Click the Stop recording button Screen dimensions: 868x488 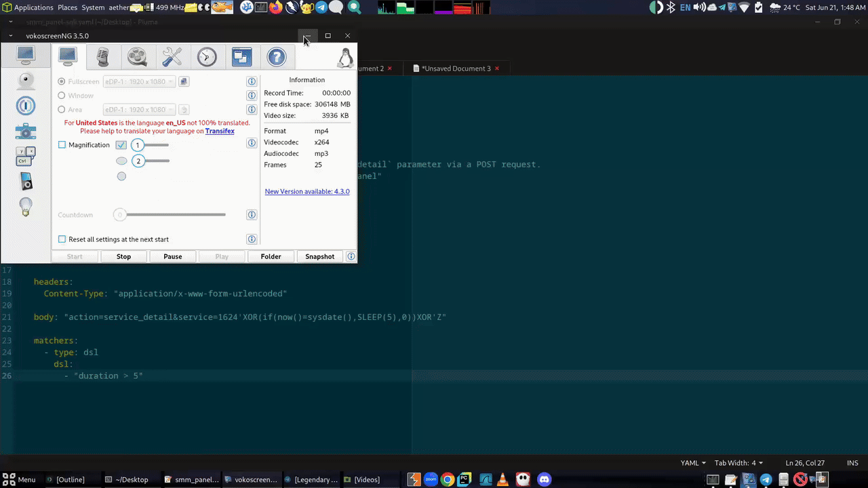coord(123,256)
